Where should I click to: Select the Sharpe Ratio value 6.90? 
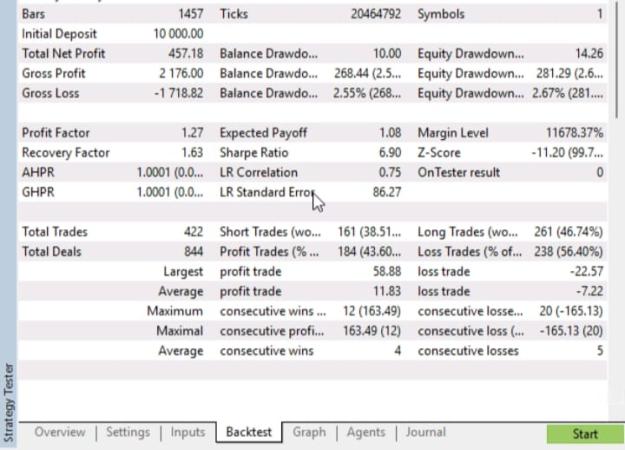[390, 153]
